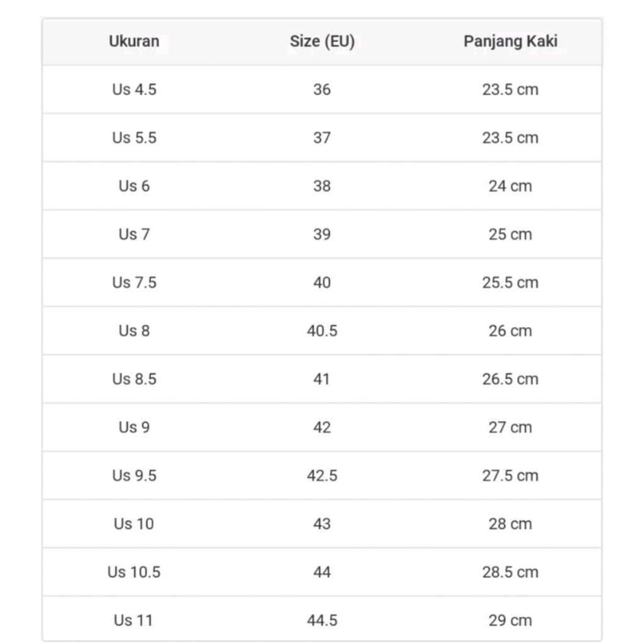Click the EU 40.5 size cell

click(322, 331)
